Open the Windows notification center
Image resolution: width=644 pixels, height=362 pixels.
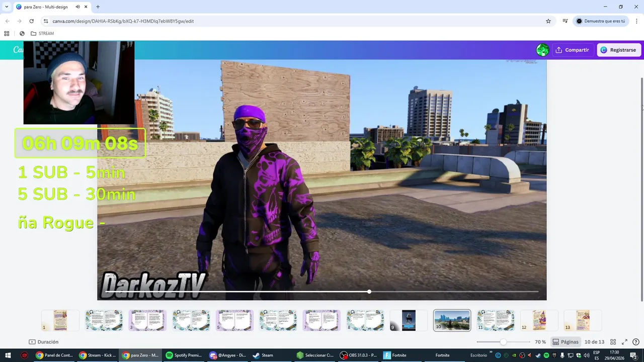pyautogui.click(x=633, y=355)
